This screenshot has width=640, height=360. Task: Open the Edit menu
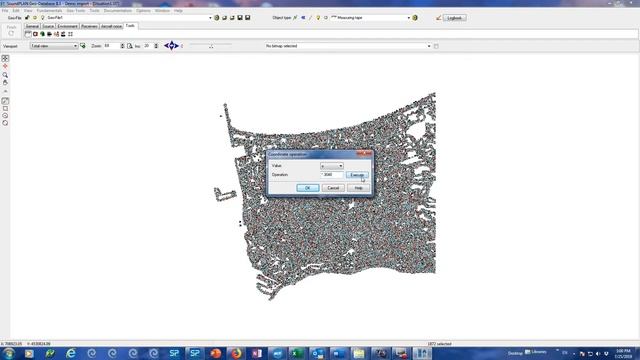(16, 11)
